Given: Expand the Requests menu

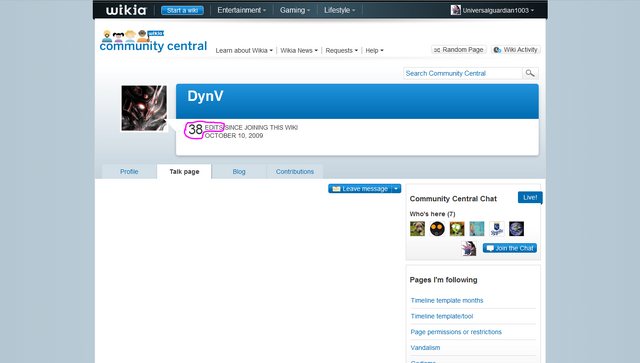Looking at the screenshot, I should pos(342,51).
